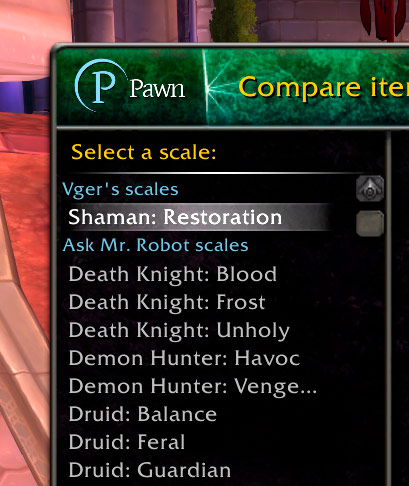Click the Vger's scales category header

(120, 189)
